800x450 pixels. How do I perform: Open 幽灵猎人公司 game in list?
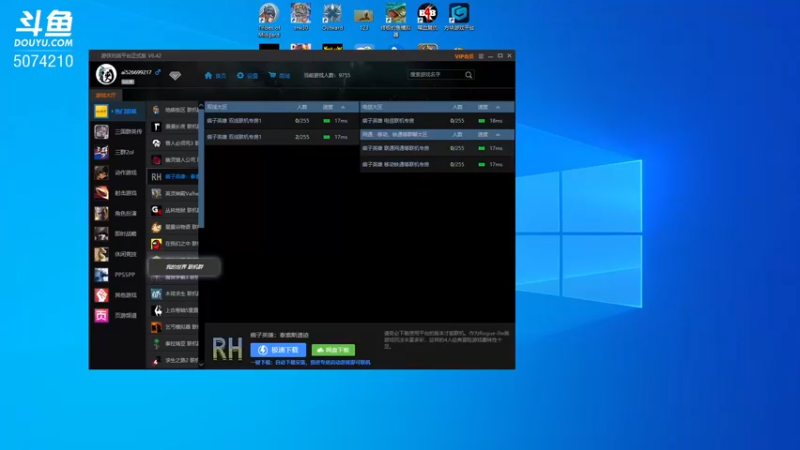coord(173,160)
